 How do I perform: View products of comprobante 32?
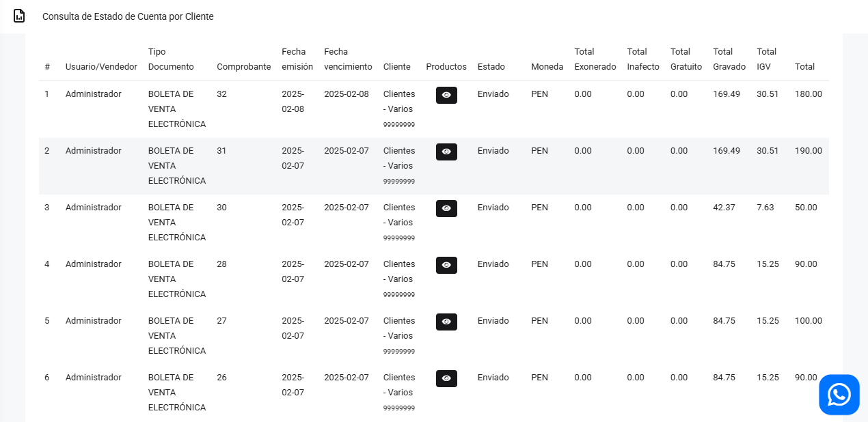[446, 95]
